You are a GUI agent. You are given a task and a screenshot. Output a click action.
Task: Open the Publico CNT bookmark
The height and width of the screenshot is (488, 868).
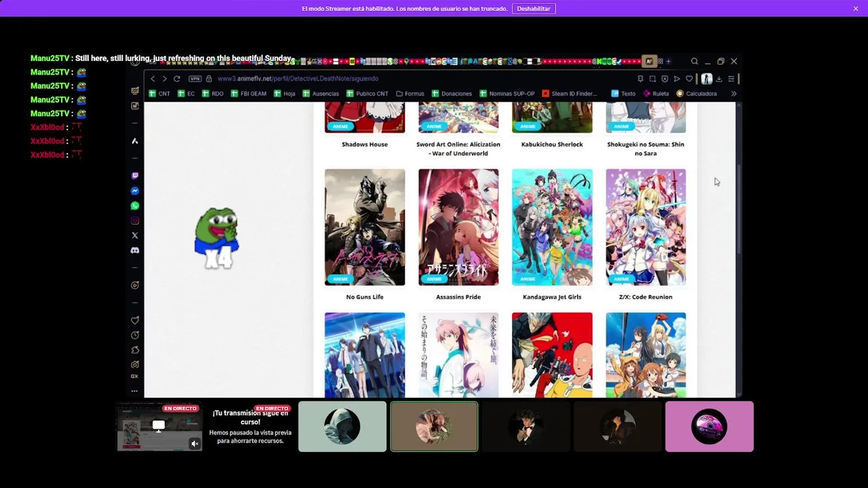click(x=367, y=94)
